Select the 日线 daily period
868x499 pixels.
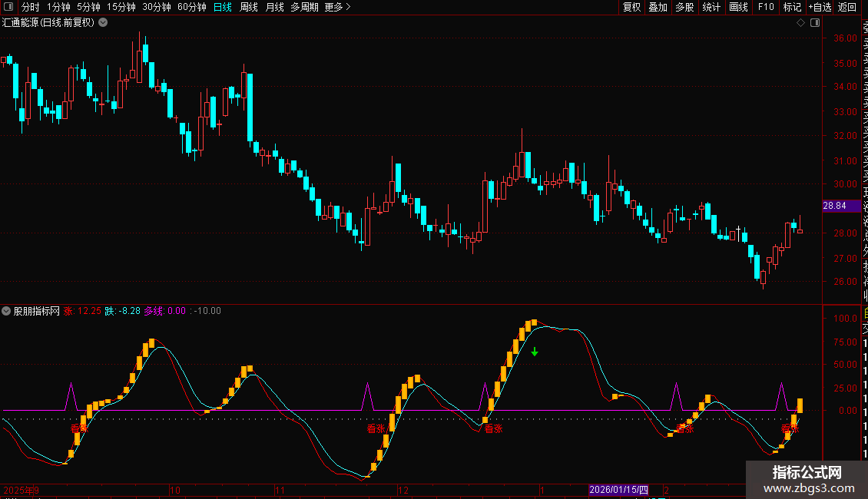click(x=223, y=7)
